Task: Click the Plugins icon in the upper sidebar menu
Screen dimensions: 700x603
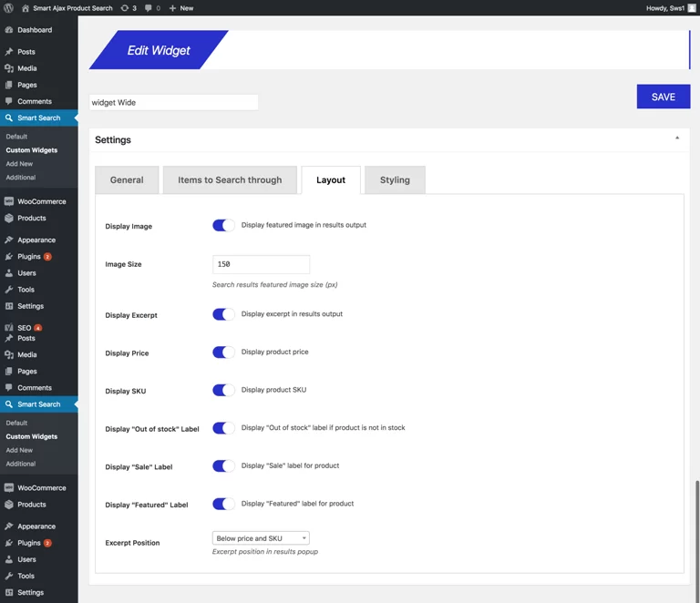Action: [x=9, y=257]
